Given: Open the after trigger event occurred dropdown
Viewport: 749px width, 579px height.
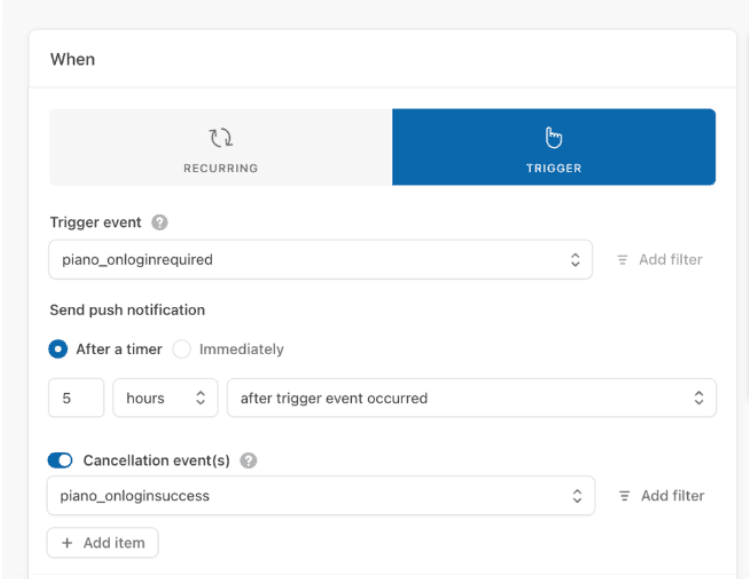Looking at the screenshot, I should (471, 398).
